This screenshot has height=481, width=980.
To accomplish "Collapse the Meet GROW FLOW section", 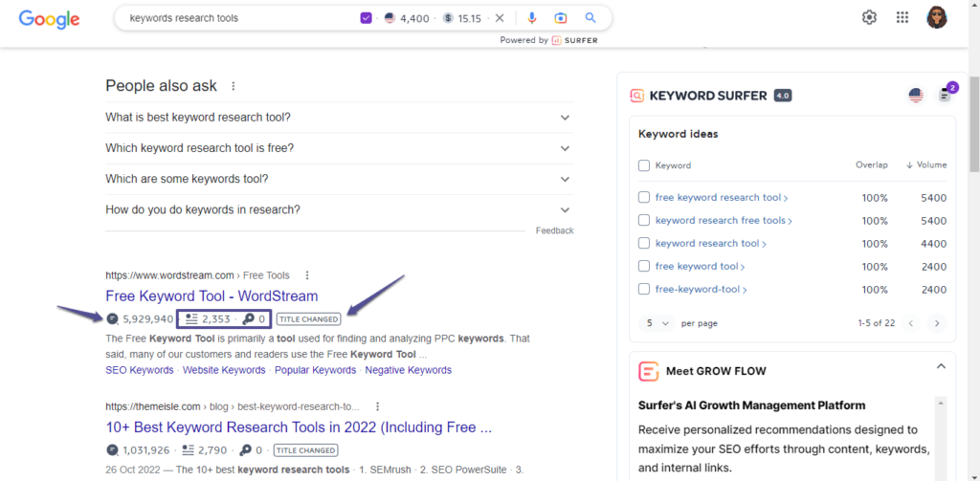I will click(x=942, y=366).
